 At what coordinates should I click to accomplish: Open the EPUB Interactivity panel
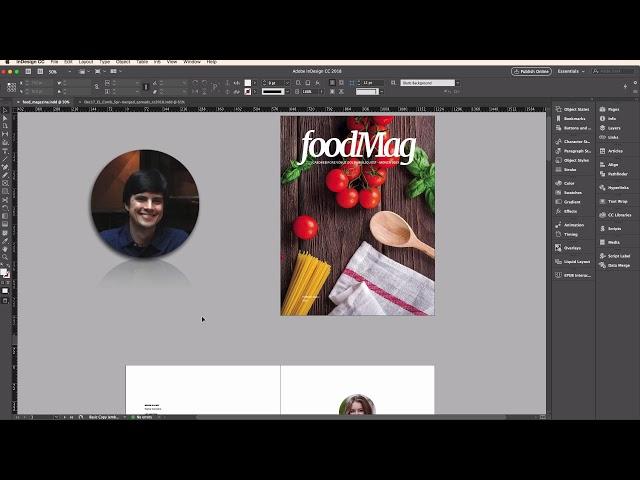573,276
